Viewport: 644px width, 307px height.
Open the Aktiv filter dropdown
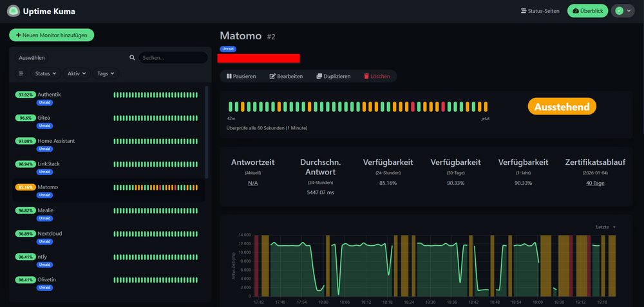(x=77, y=73)
